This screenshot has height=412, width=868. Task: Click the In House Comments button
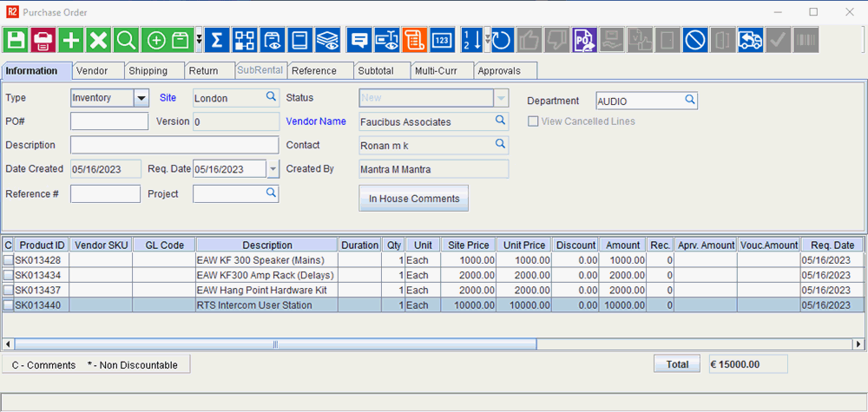414,199
